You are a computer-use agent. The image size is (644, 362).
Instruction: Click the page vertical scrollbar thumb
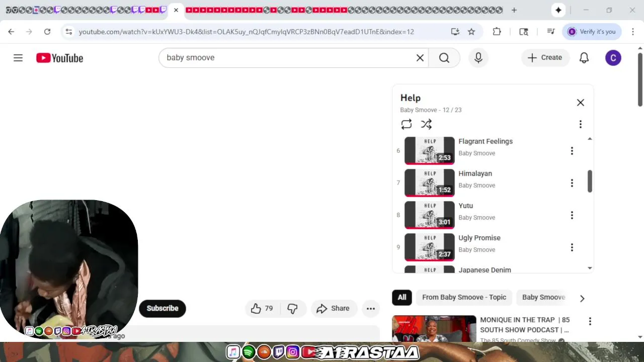[640, 78]
